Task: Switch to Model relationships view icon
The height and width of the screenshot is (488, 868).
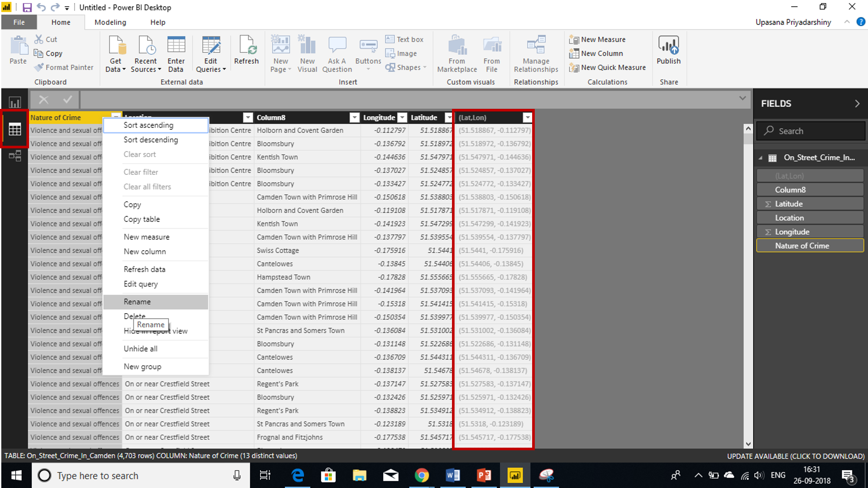Action: (x=15, y=156)
